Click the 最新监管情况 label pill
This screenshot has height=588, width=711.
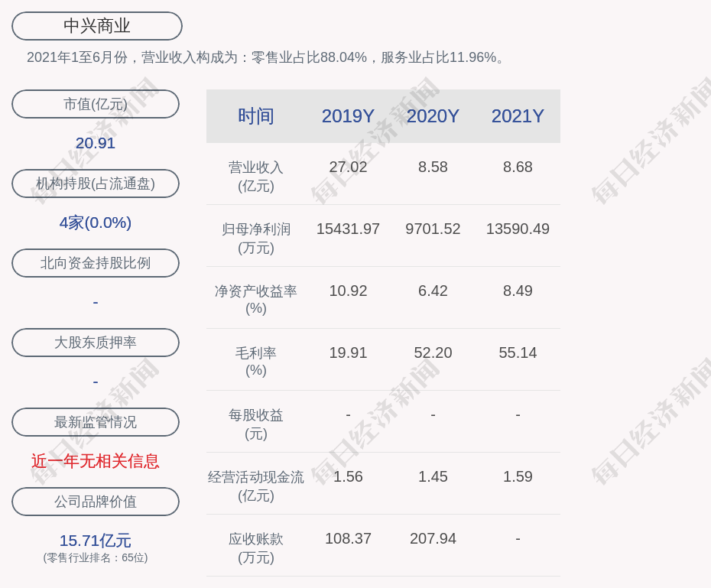click(x=96, y=422)
